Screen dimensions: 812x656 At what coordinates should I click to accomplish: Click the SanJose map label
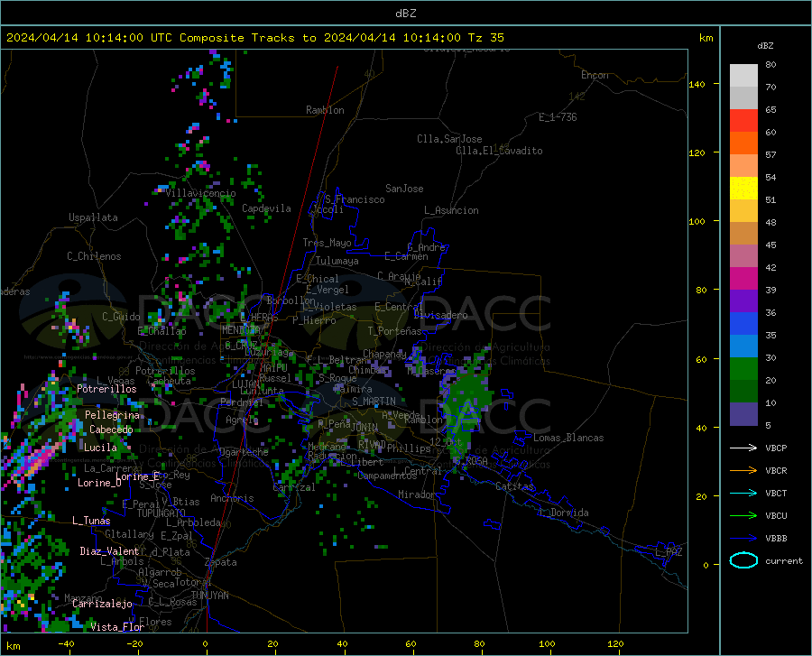(x=404, y=189)
